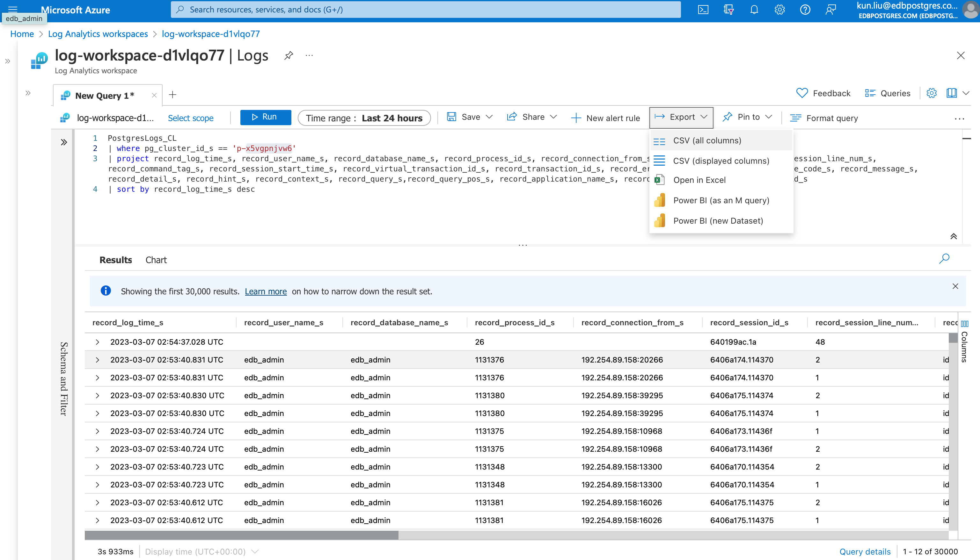
Task: Follow the Learn more link
Action: point(266,291)
